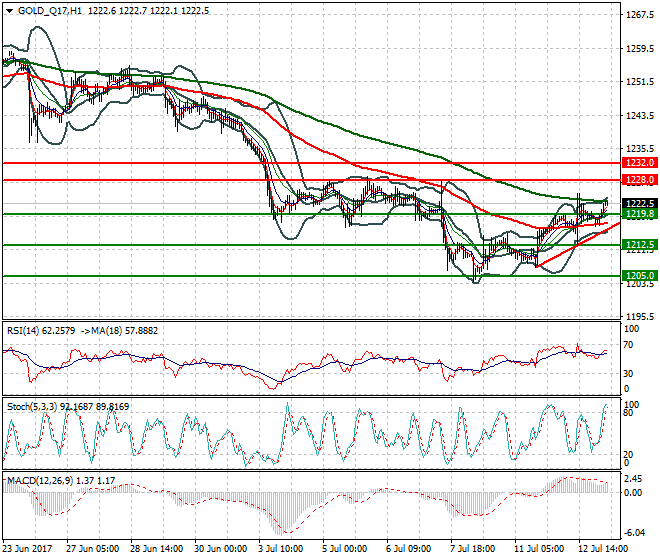Click the RSI 70 level axis value
Viewport: 660px width, 560px height.
click(628, 345)
